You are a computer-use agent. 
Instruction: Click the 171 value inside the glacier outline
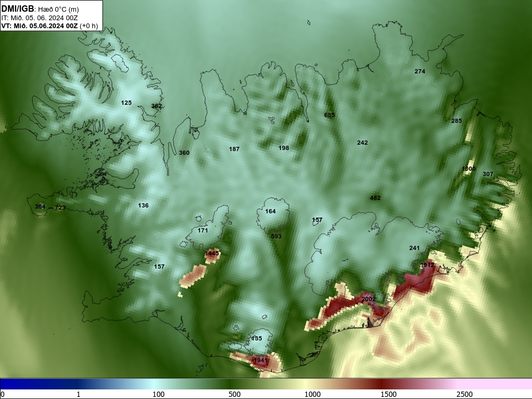[x=203, y=230]
